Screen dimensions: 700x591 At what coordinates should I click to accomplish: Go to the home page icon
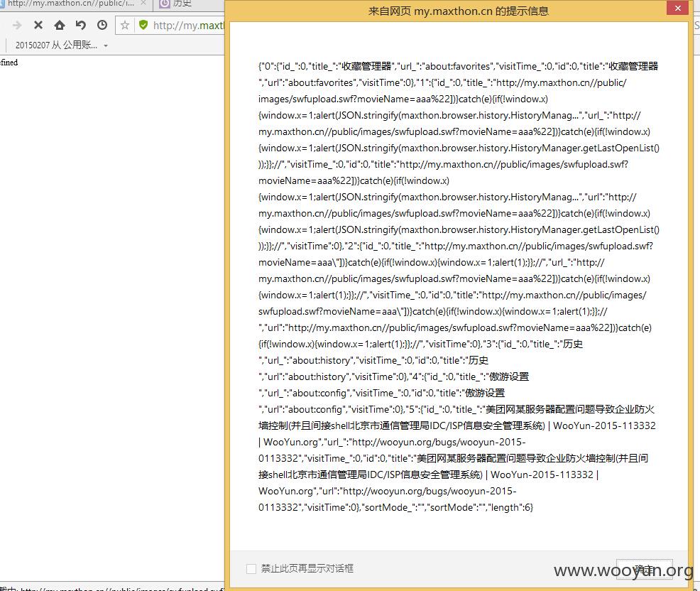[x=60, y=26]
